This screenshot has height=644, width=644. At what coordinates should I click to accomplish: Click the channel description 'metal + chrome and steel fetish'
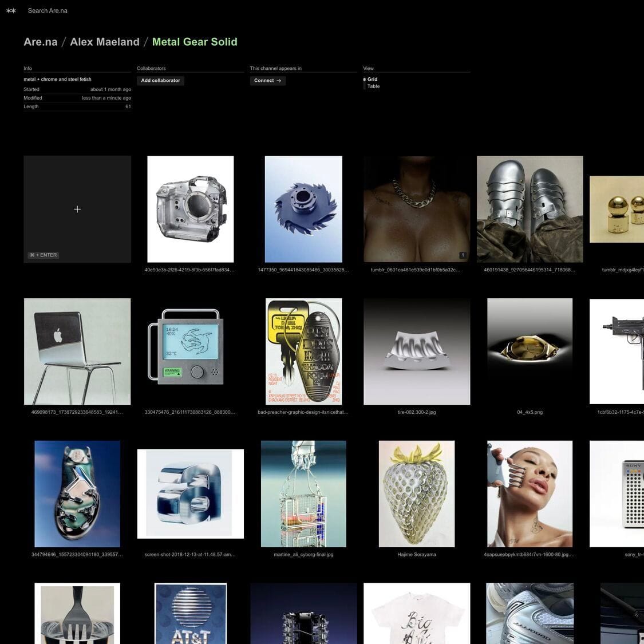tap(57, 79)
